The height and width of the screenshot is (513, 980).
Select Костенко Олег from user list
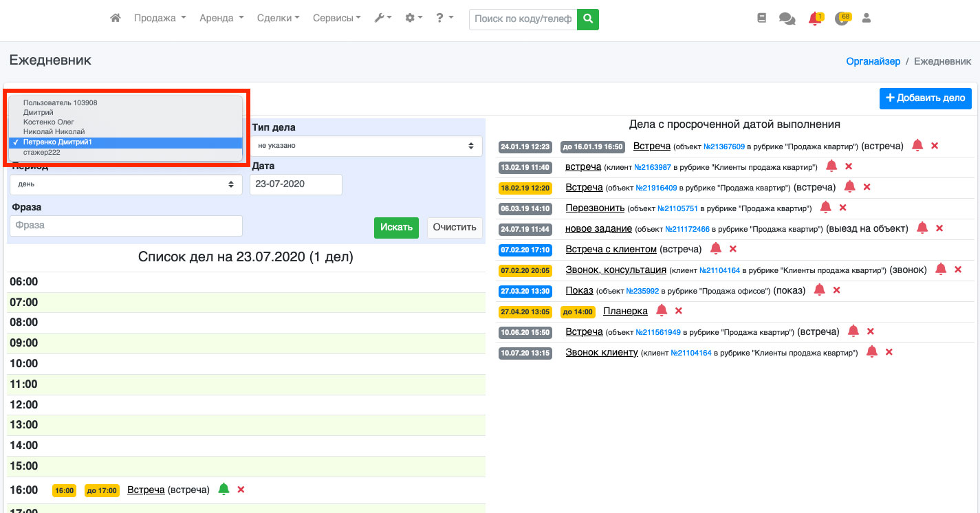(x=48, y=122)
